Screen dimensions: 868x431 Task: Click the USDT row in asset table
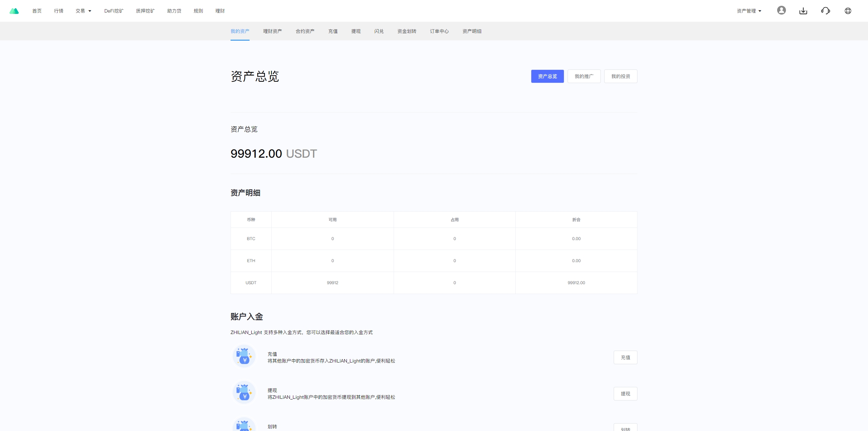(251, 283)
